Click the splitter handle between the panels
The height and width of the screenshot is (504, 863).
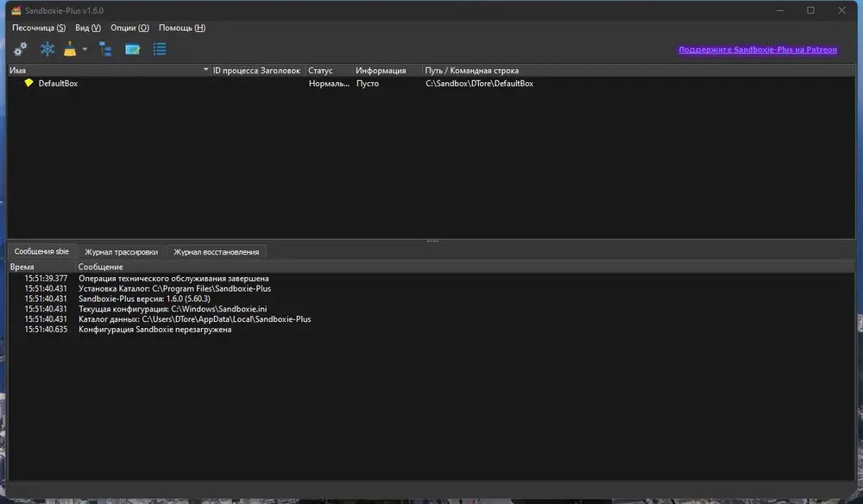click(x=432, y=241)
